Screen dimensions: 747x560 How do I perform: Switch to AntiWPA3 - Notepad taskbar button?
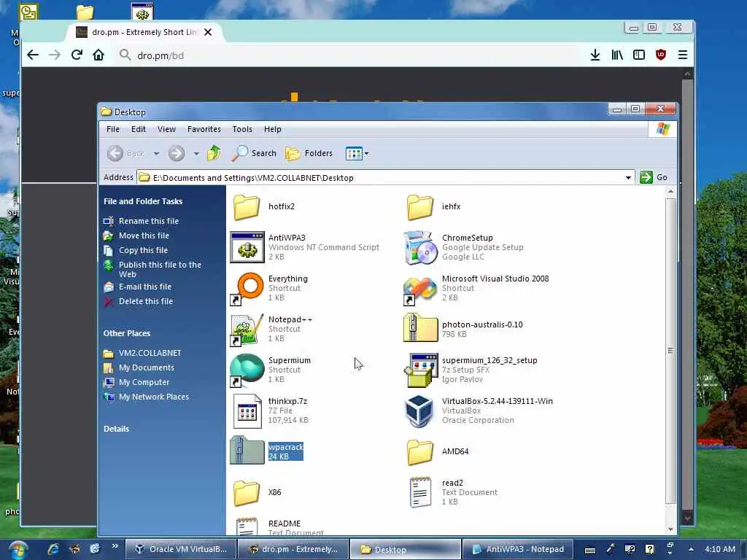click(517, 549)
